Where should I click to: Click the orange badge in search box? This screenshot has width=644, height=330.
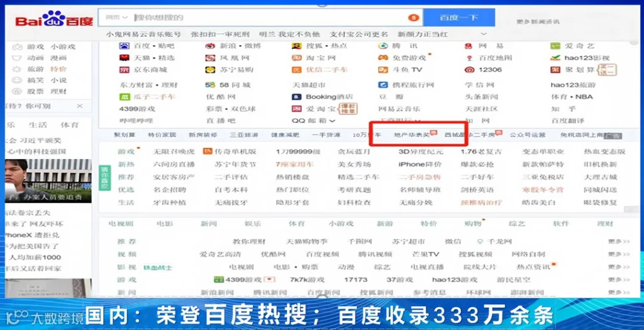coord(413,18)
